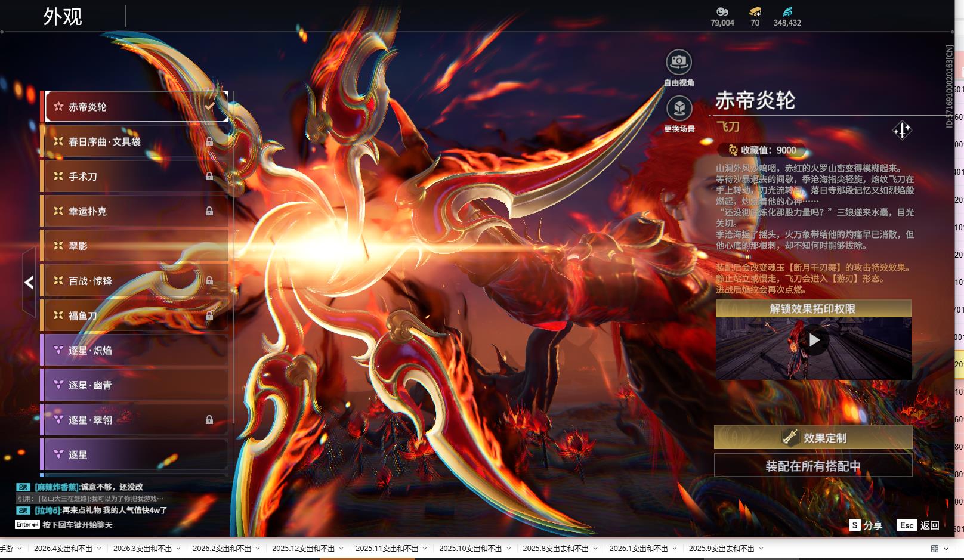The height and width of the screenshot is (560, 964).
Task: Open dropdown arrow beside 2026.4卖出和不出 tab
Action: click(99, 549)
